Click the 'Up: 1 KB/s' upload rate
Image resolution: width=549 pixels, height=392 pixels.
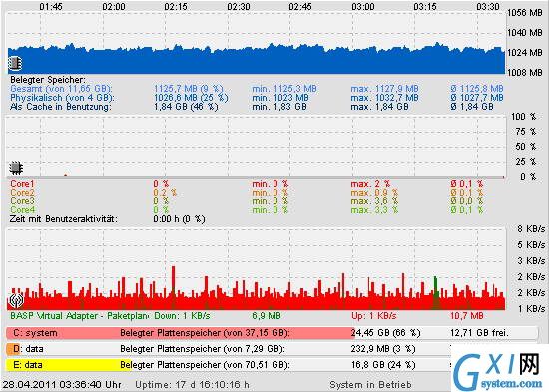click(x=374, y=316)
